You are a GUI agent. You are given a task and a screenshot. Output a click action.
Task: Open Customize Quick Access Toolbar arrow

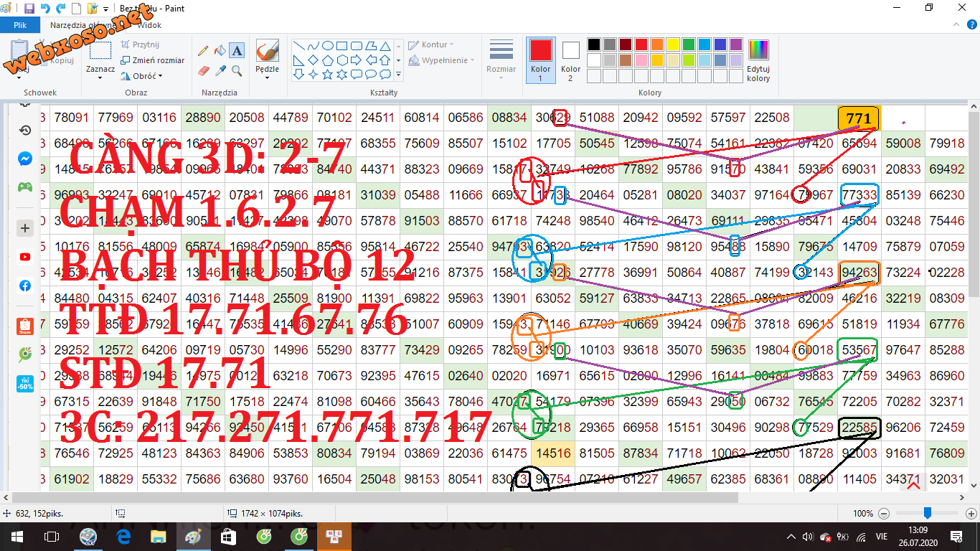click(106, 9)
